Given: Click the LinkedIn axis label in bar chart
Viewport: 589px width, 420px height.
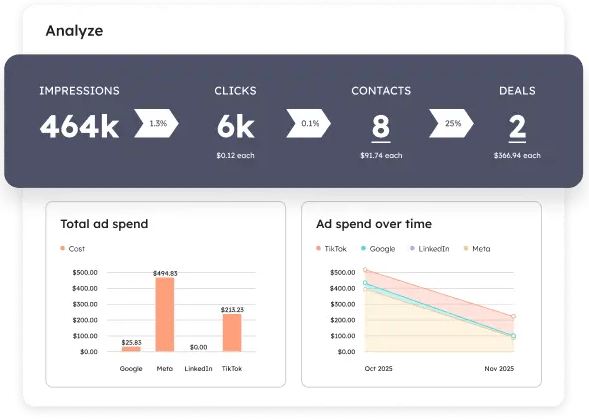Looking at the screenshot, I should pyautogui.click(x=198, y=369).
